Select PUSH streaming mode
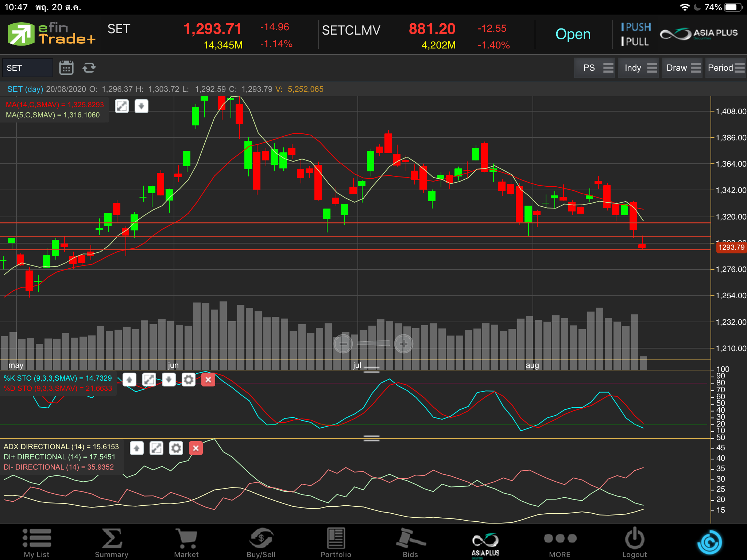Screen dimensions: 747x560 [x=636, y=27]
